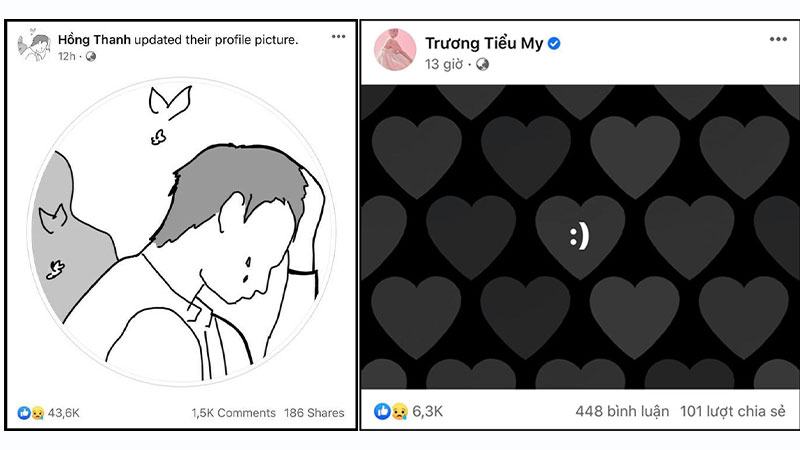Open the three-dot menu on Trương Tiểu My's post
Viewport: 800px width, 450px height.
pyautogui.click(x=778, y=39)
